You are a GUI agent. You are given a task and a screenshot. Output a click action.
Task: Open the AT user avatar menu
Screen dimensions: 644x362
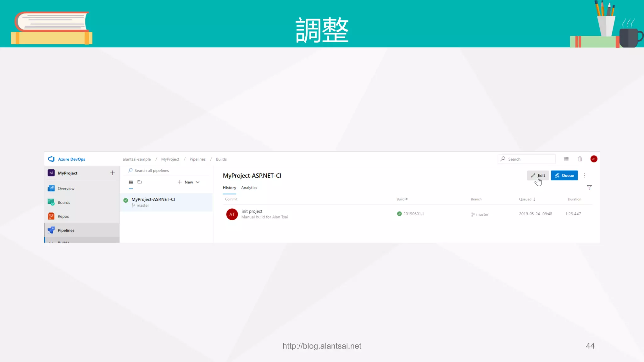coord(594,159)
